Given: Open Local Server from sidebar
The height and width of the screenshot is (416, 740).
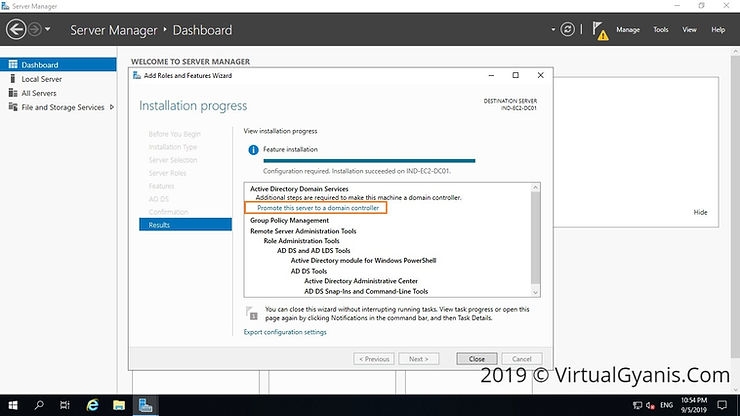Looking at the screenshot, I should pyautogui.click(x=41, y=79).
